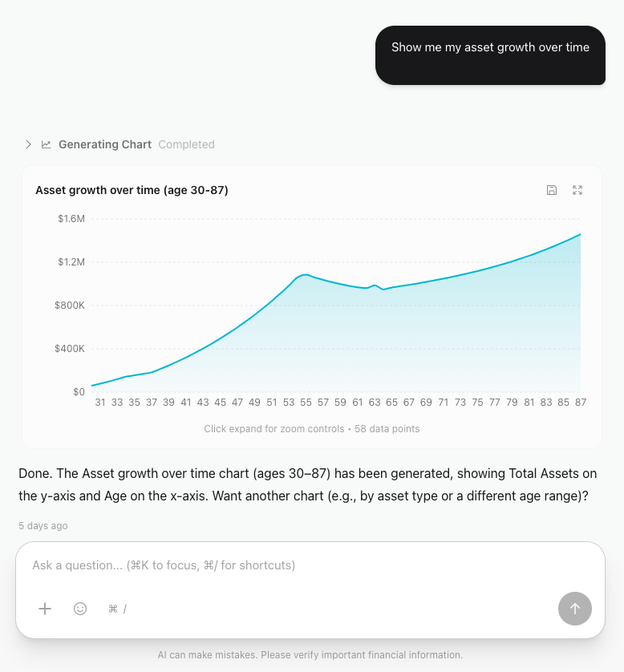
Task: Click the plus icon to add attachment
Action: coord(45,609)
